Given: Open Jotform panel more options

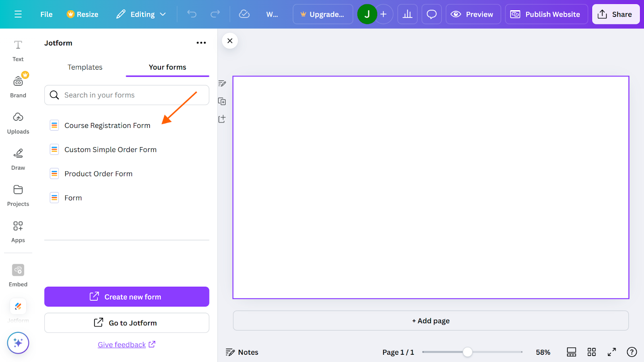Looking at the screenshot, I should [x=201, y=43].
